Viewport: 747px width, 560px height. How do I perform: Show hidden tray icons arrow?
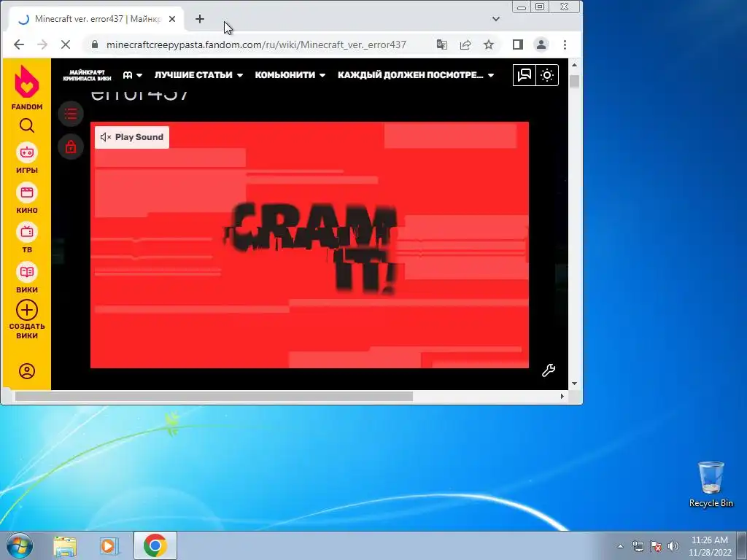click(620, 546)
